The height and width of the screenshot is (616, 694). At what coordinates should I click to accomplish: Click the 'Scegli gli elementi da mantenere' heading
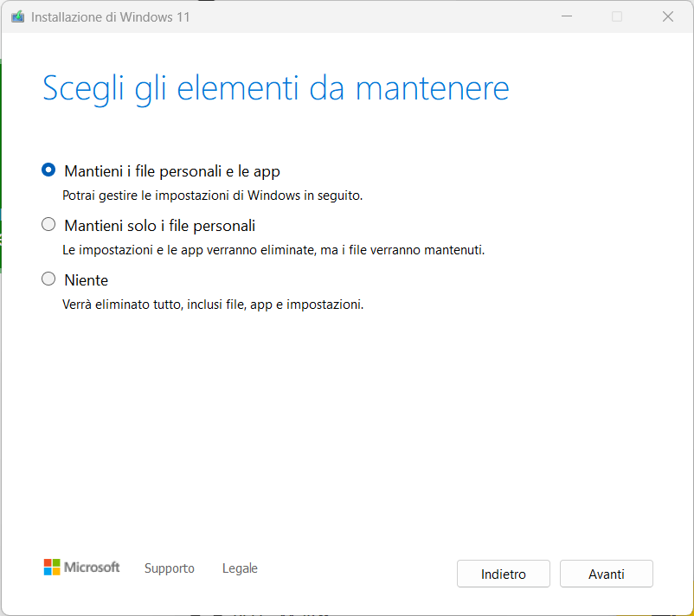click(x=276, y=89)
